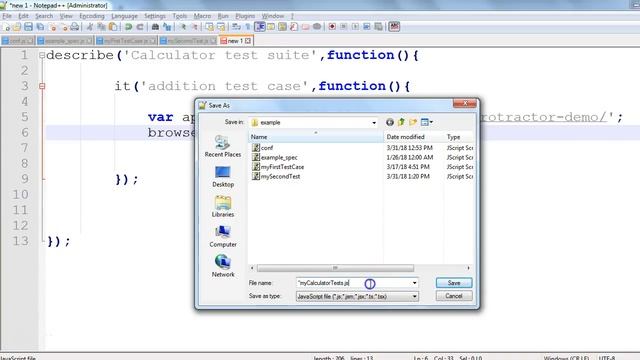The image size is (640, 360).
Task: Open the Plugins menu
Action: 245,16
